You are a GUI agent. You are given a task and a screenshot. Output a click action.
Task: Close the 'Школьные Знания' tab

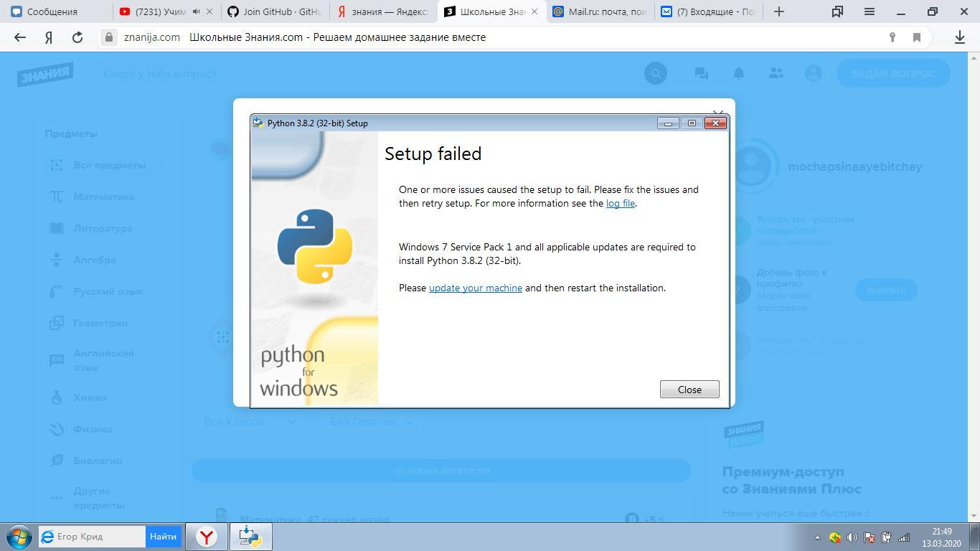(x=534, y=11)
